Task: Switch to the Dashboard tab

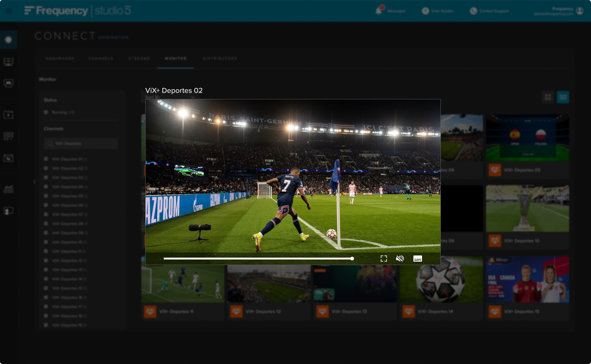Action: [60, 58]
